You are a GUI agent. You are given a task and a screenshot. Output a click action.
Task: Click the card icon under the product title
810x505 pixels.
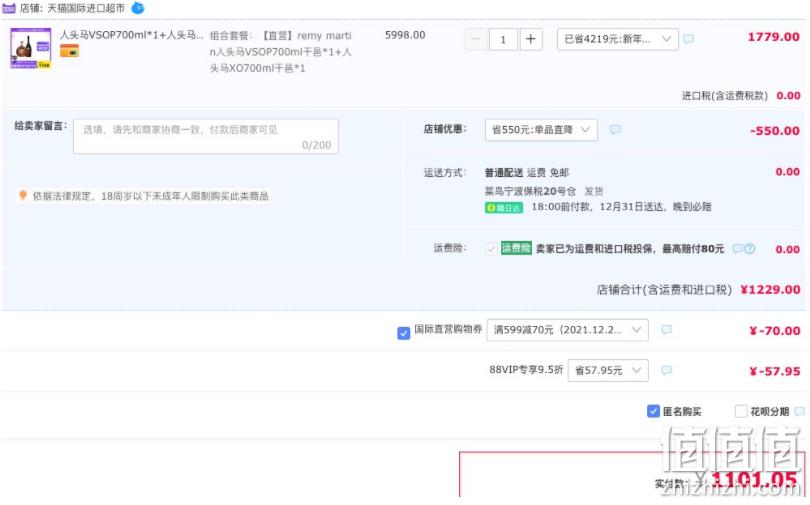[x=69, y=51]
